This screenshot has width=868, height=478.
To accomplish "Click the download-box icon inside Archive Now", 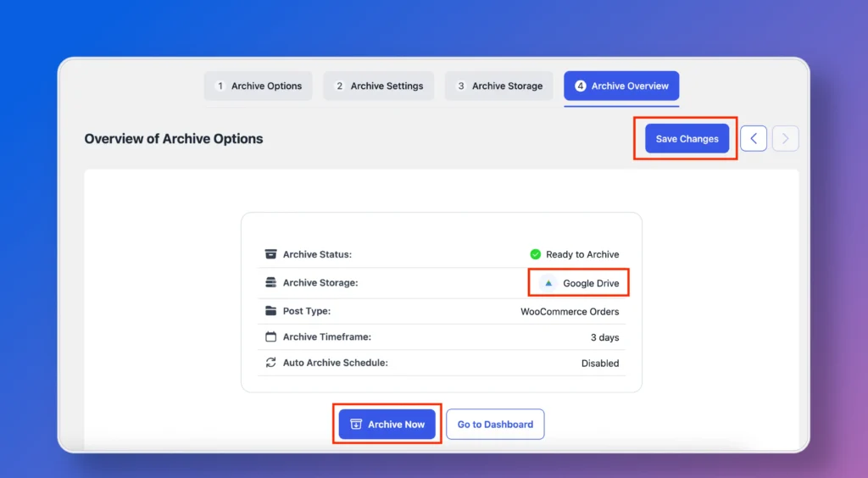I will (356, 425).
